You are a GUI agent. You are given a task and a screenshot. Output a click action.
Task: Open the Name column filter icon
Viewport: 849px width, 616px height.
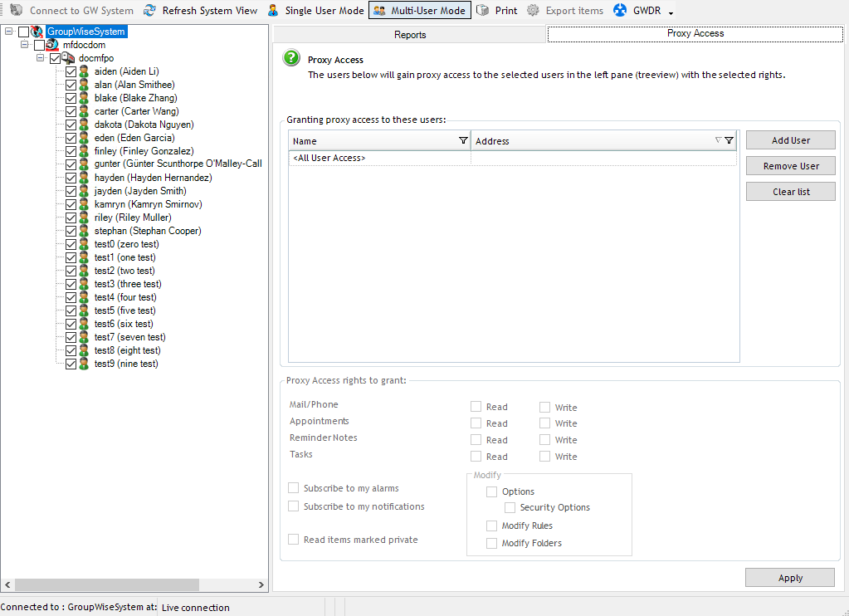464,140
